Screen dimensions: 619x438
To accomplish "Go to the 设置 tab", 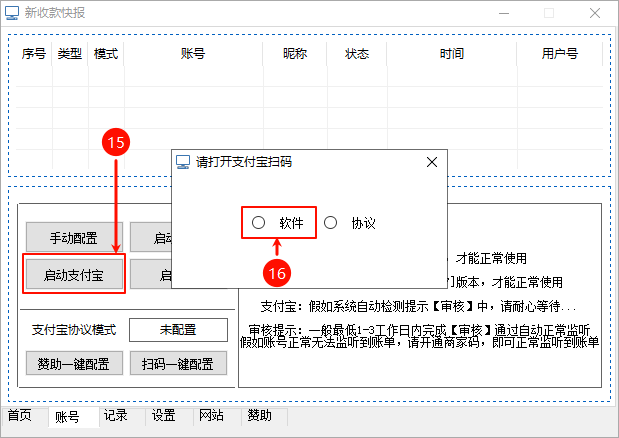I will click(x=164, y=415).
